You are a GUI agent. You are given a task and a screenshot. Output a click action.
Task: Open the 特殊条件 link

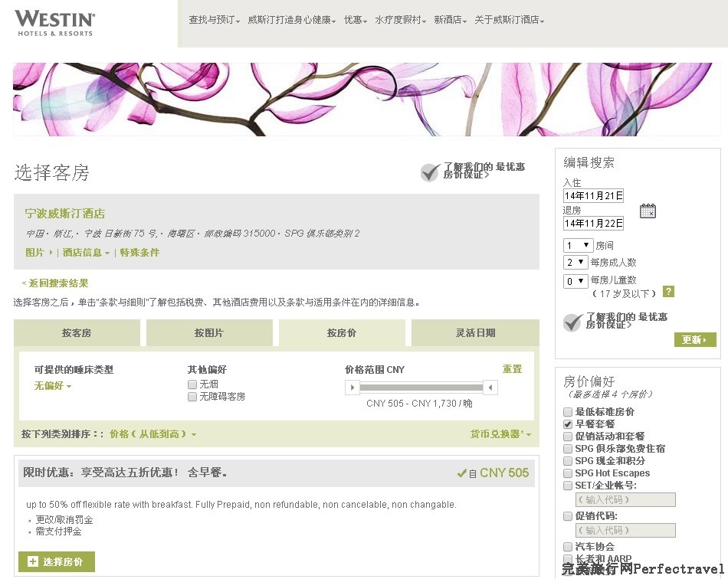tap(139, 253)
